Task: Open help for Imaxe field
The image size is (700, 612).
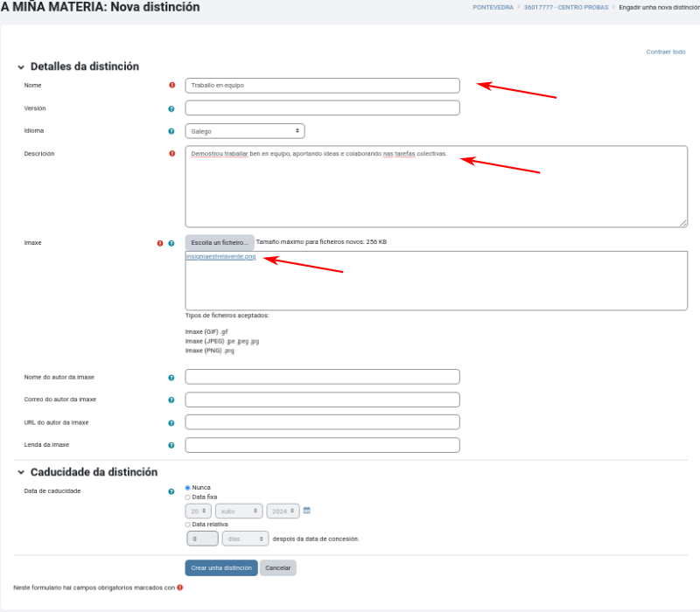Action: click(x=171, y=243)
